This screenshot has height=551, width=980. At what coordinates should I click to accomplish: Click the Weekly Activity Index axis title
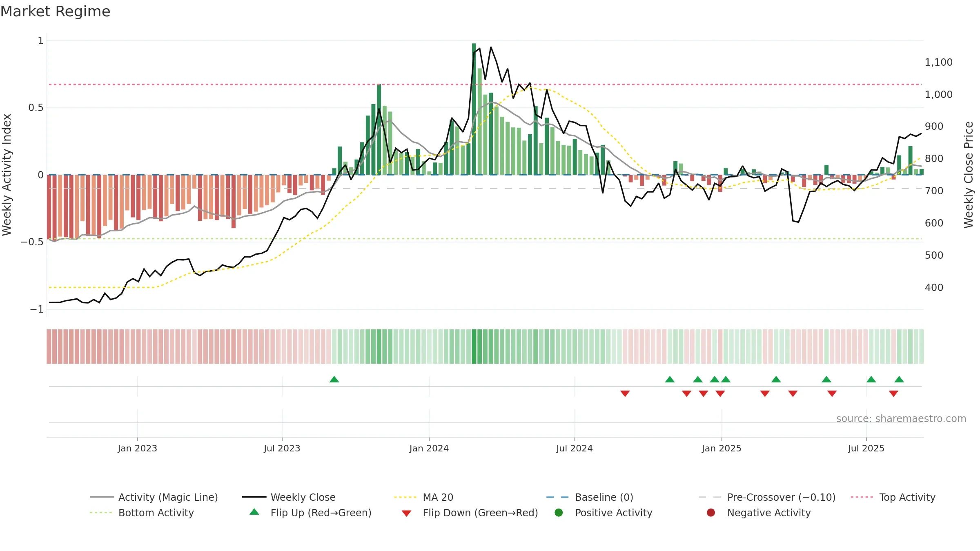tap(7, 175)
